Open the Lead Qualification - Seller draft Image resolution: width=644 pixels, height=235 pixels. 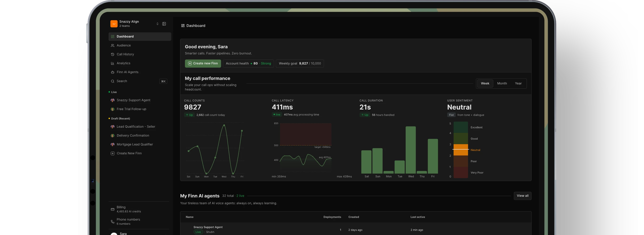[140, 127]
